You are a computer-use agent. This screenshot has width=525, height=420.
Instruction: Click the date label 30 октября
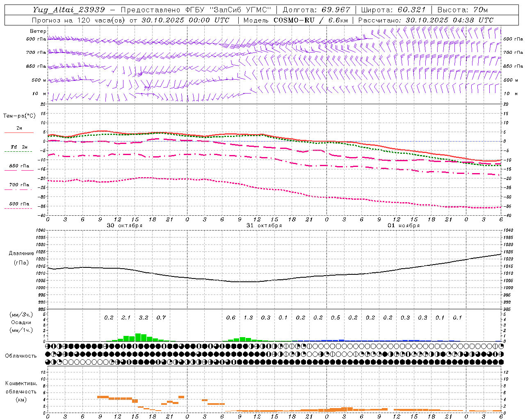coord(125,226)
